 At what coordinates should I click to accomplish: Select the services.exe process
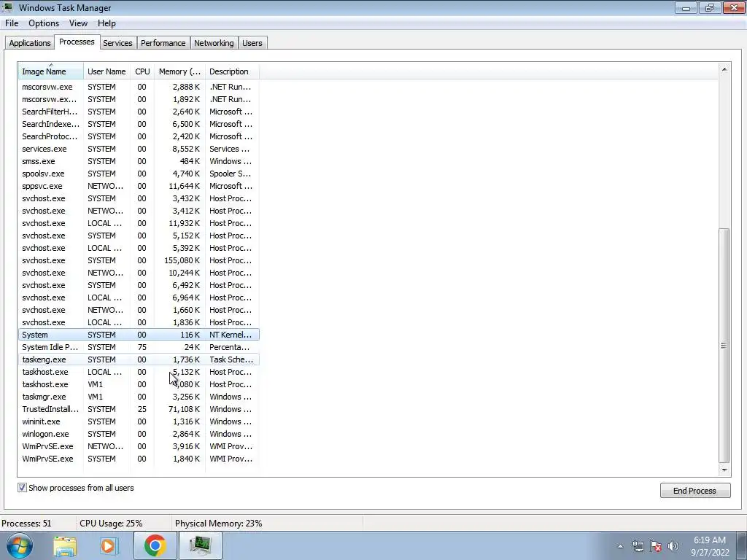point(139,149)
